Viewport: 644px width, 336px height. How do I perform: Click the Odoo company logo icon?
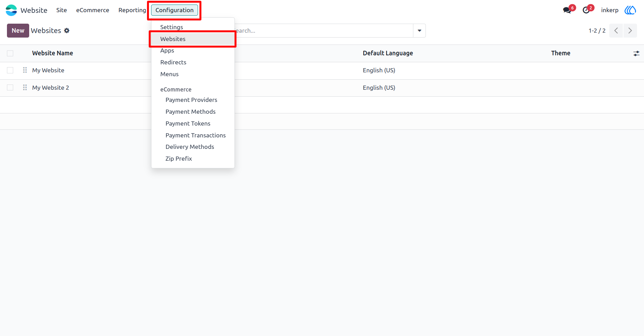(x=630, y=10)
